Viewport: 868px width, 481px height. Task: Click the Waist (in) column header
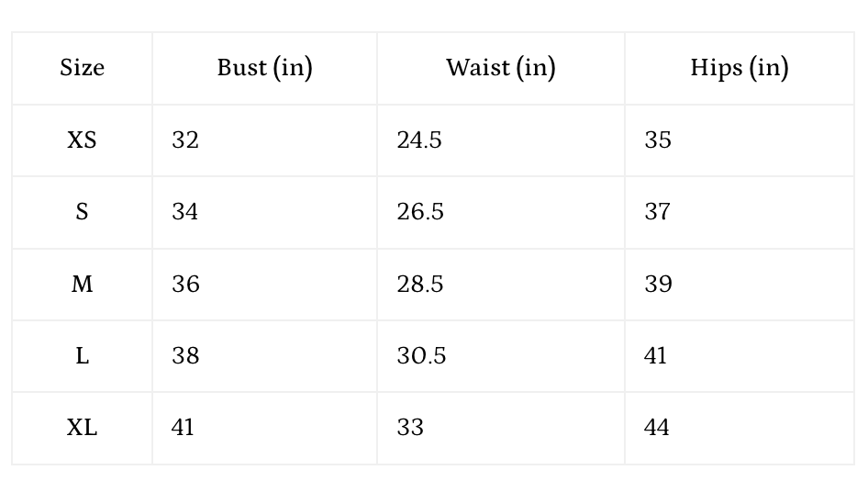500,68
